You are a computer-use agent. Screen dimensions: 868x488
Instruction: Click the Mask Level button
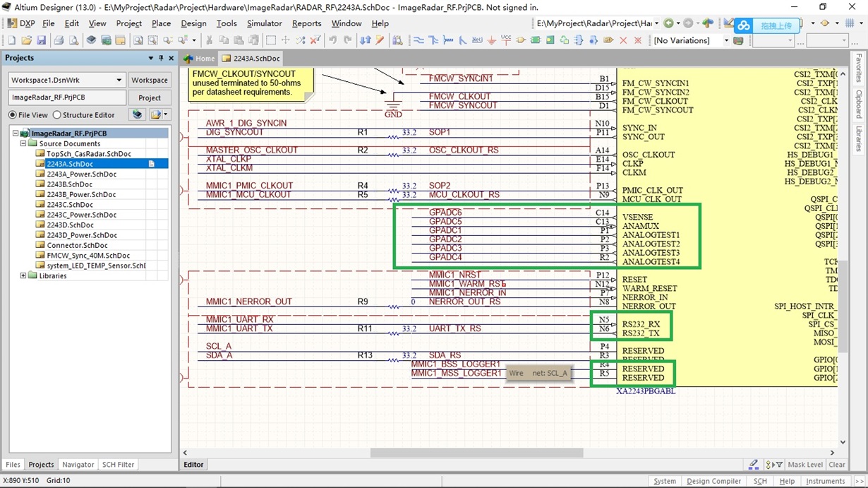pos(805,465)
